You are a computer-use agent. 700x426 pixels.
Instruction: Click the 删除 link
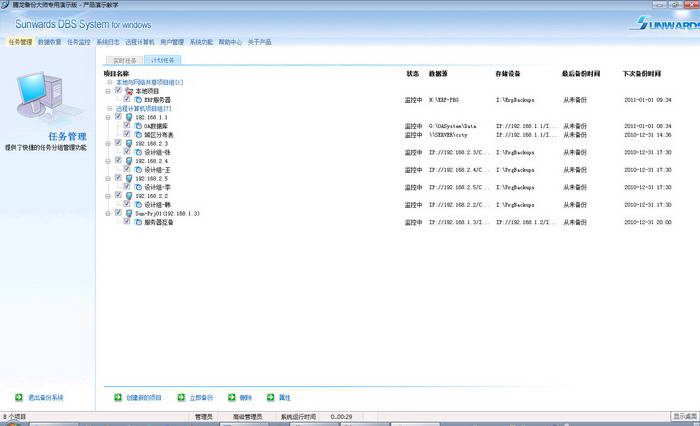point(246,397)
